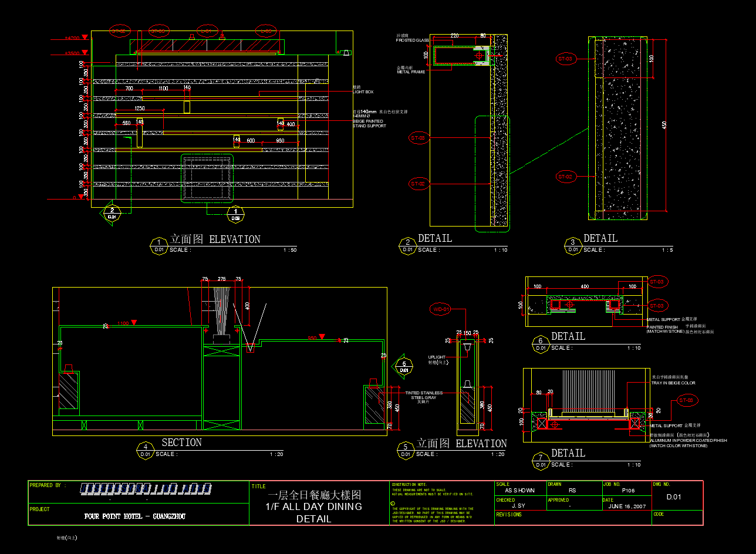Select the 1250 dimension in the elevation
Image resolution: width=756 pixels, height=554 pixels.
pos(140,109)
